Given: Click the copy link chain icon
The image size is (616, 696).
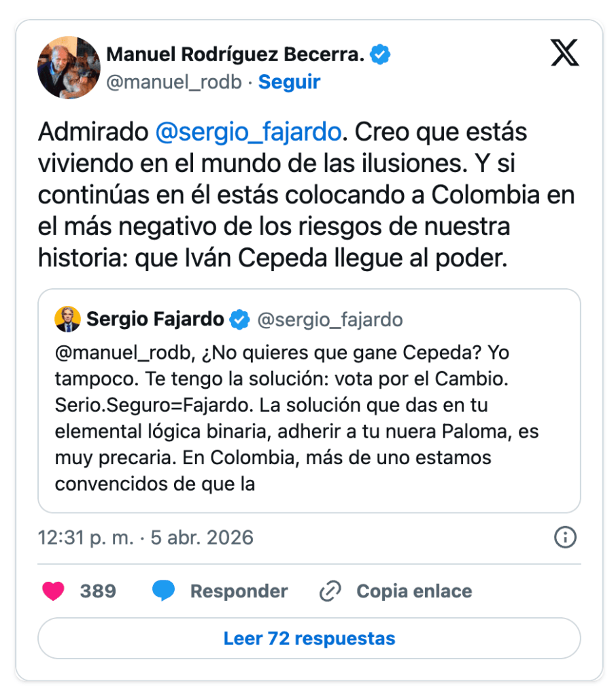Looking at the screenshot, I should click(x=330, y=591).
